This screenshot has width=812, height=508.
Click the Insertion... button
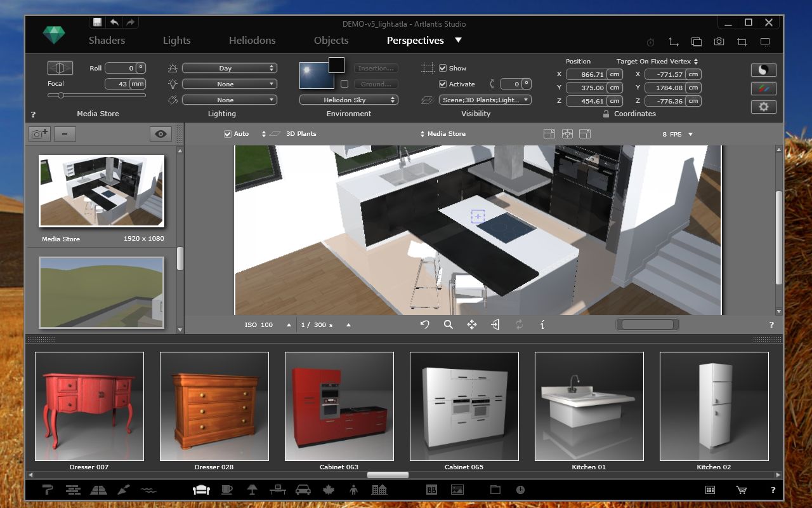(x=376, y=68)
